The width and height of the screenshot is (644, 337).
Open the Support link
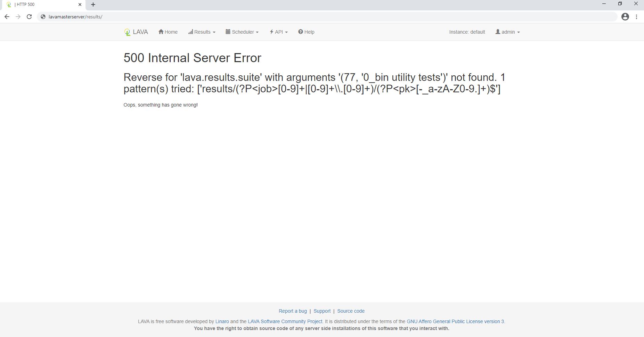[x=322, y=311]
